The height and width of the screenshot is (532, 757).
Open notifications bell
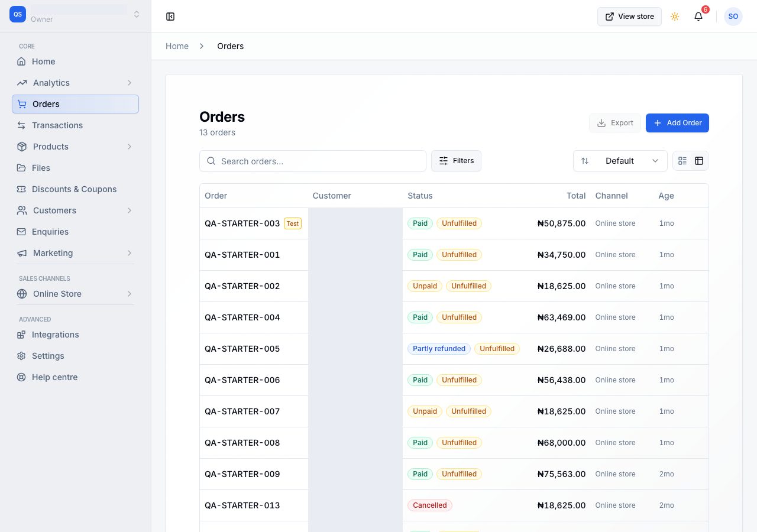(698, 17)
